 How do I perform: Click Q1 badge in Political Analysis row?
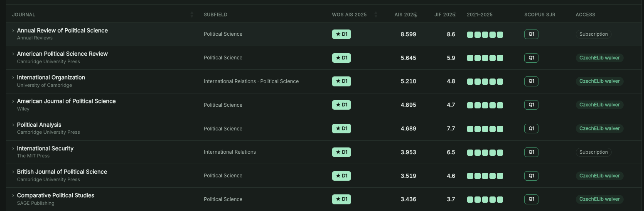pyautogui.click(x=531, y=128)
